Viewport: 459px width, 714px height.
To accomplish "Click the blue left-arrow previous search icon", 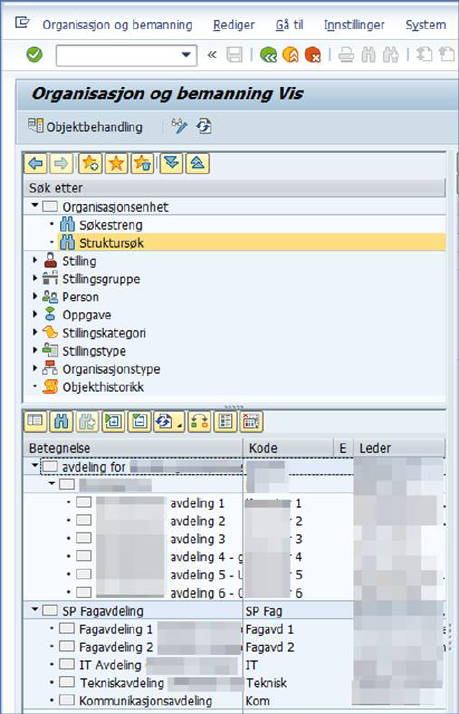I will (x=35, y=163).
